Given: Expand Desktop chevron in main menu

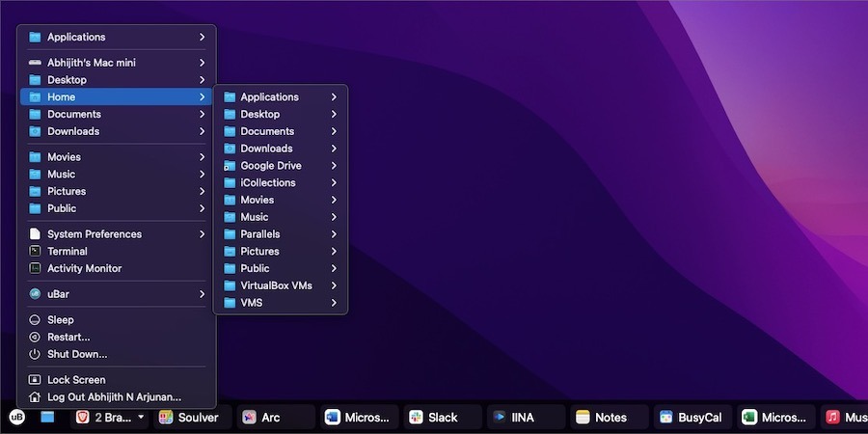Looking at the screenshot, I should pyautogui.click(x=203, y=80).
